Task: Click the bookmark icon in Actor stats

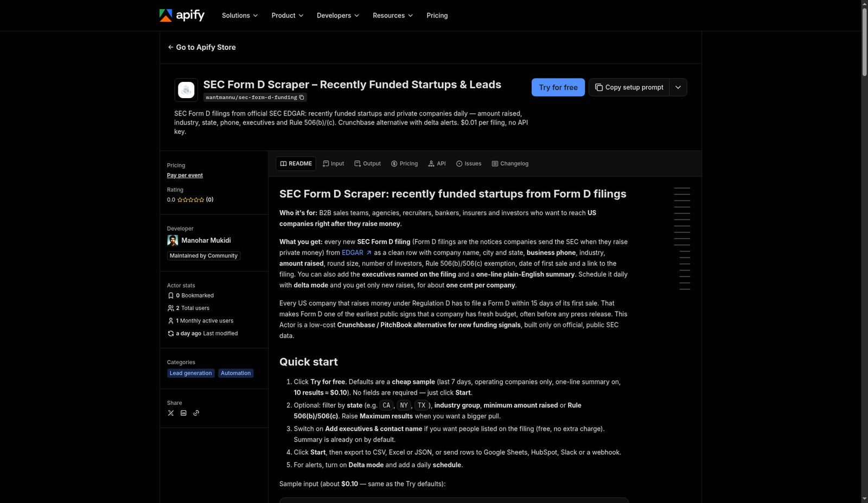Action: [x=171, y=295]
